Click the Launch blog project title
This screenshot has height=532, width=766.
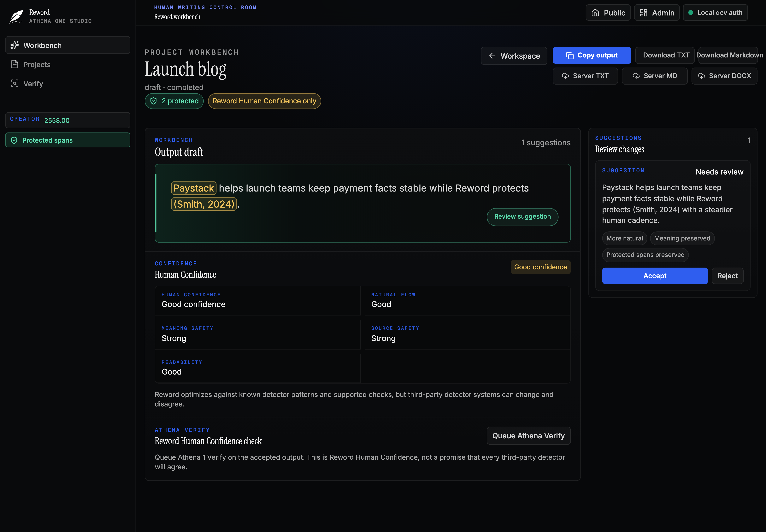point(185,69)
